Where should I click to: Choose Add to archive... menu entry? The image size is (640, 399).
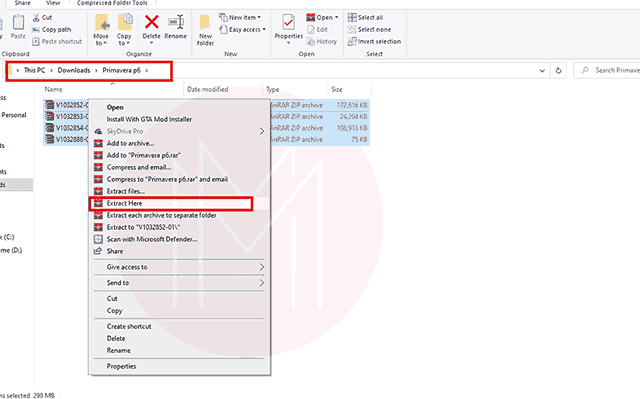(180, 143)
